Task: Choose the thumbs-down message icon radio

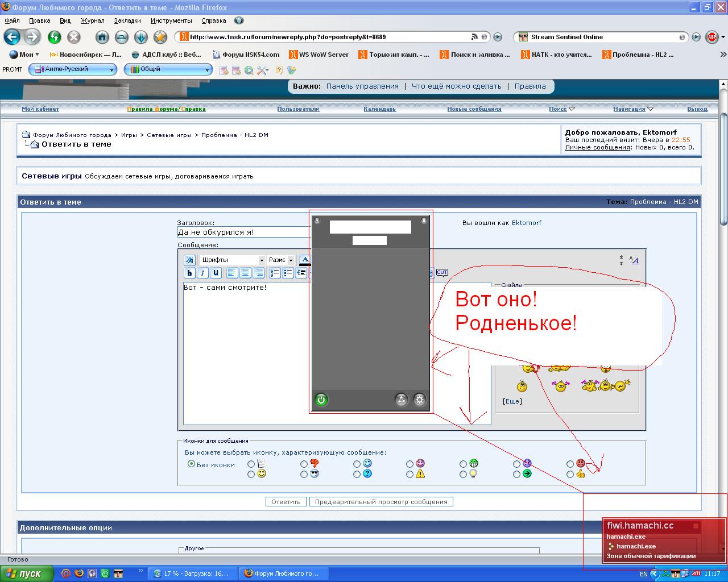Action: tap(304, 464)
